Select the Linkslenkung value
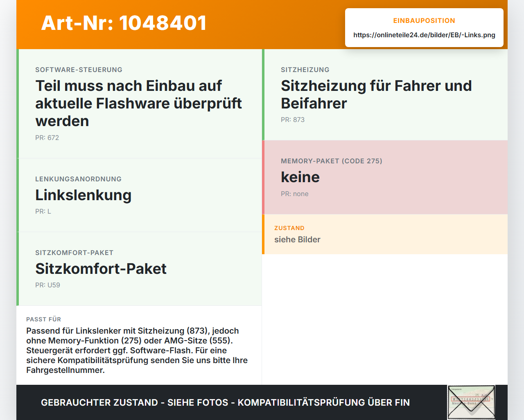The height and width of the screenshot is (420, 524). (x=84, y=195)
